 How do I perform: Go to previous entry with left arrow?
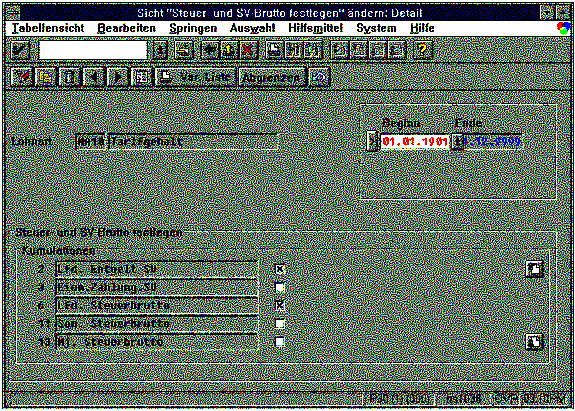pos(93,77)
